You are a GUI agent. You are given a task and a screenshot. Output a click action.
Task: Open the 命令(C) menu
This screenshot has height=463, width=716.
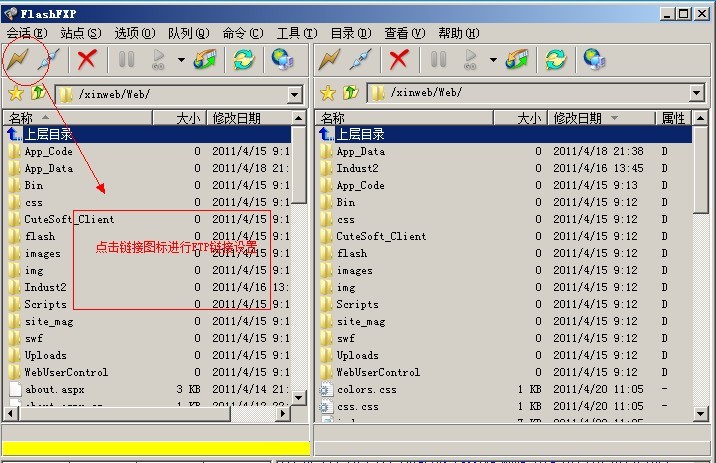(243, 33)
